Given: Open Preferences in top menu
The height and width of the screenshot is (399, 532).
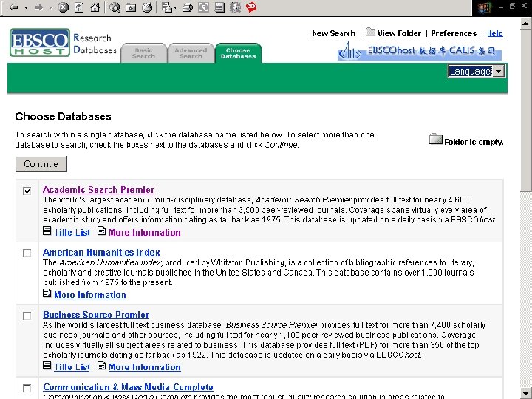Looking at the screenshot, I should [454, 33].
